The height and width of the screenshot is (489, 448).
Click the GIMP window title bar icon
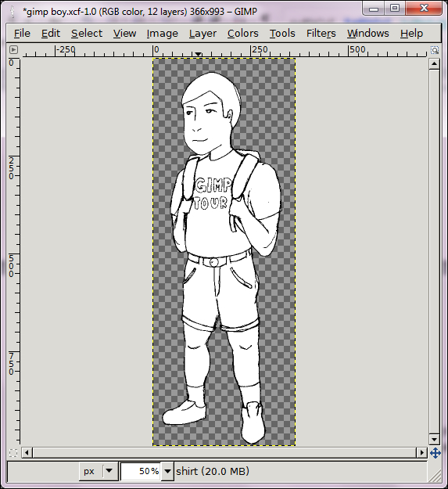13,12
